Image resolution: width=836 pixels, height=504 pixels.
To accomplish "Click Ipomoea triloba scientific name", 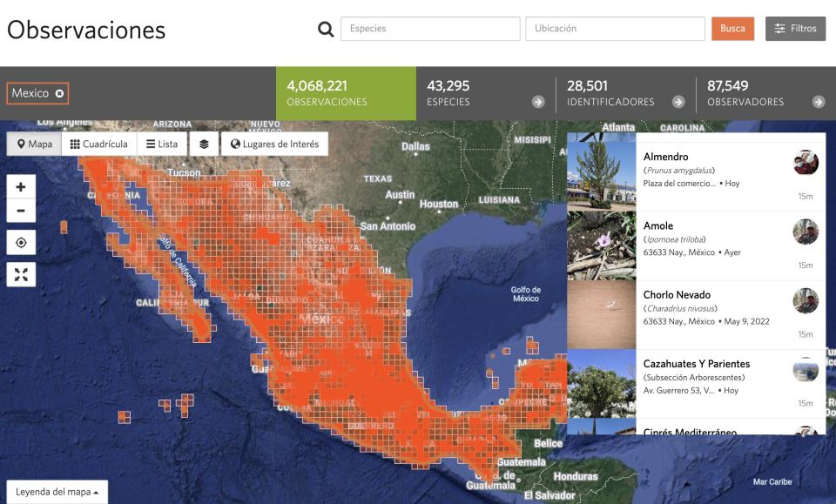I will [676, 239].
